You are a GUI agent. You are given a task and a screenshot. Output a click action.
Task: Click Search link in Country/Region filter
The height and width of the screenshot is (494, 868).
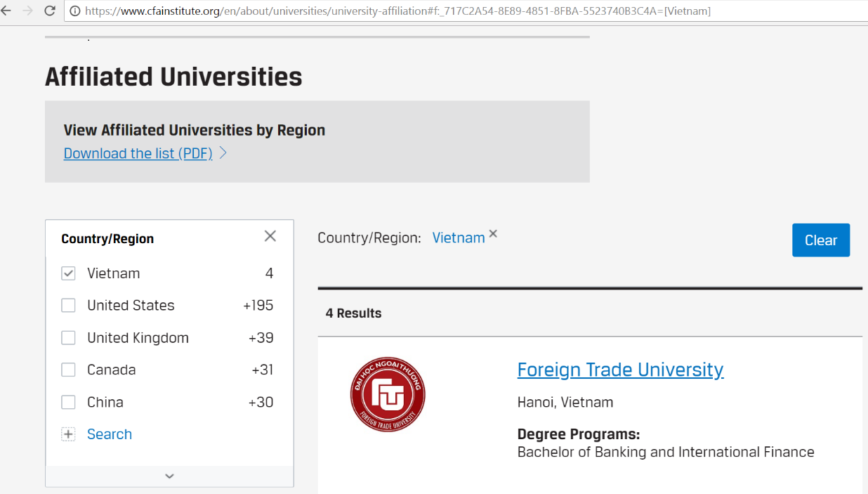[110, 434]
